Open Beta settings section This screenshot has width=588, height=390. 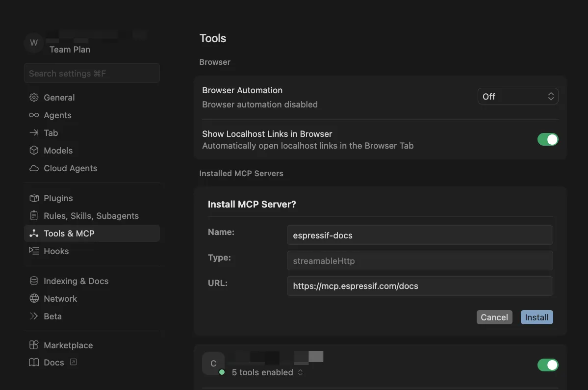(92, 316)
